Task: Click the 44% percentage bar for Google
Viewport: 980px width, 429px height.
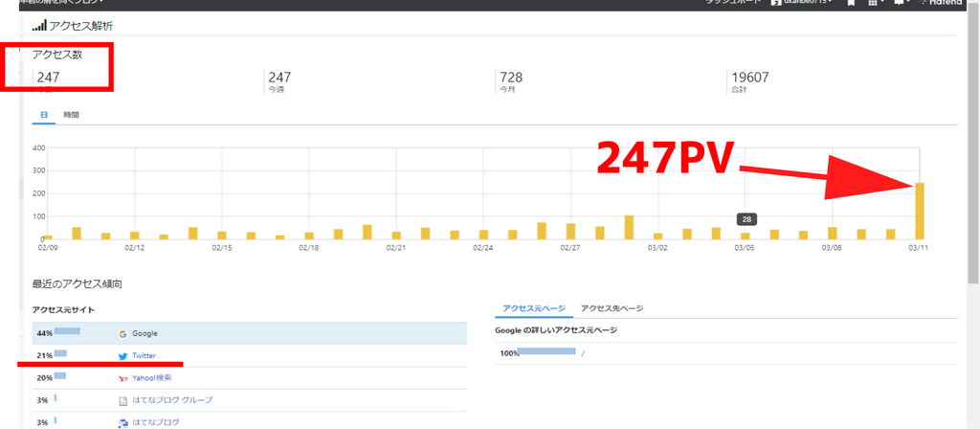Action: (x=67, y=330)
